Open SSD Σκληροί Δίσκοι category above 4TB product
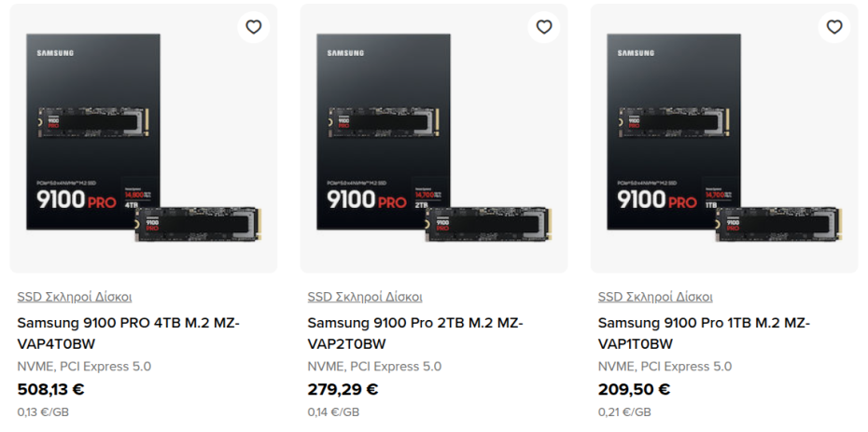 click(75, 297)
